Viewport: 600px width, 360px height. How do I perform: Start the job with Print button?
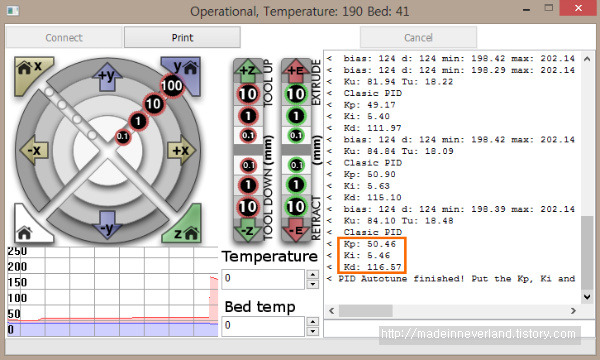point(182,37)
